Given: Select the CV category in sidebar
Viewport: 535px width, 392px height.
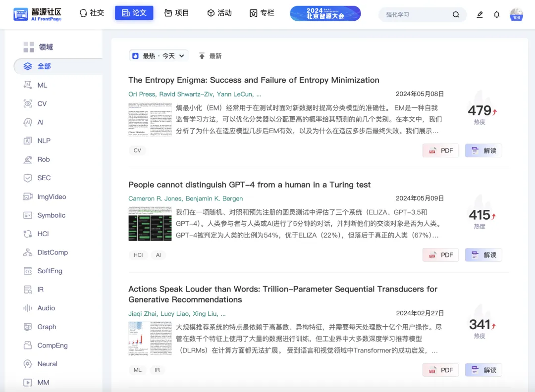Looking at the screenshot, I should (42, 103).
